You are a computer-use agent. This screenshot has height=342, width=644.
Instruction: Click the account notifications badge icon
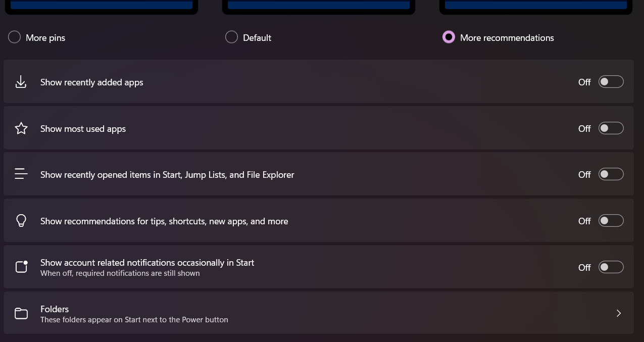(x=21, y=266)
